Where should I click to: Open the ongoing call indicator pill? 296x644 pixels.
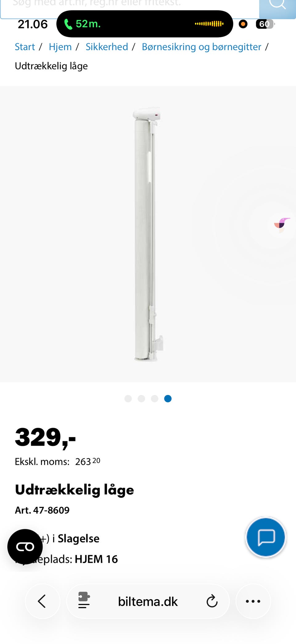click(x=145, y=24)
